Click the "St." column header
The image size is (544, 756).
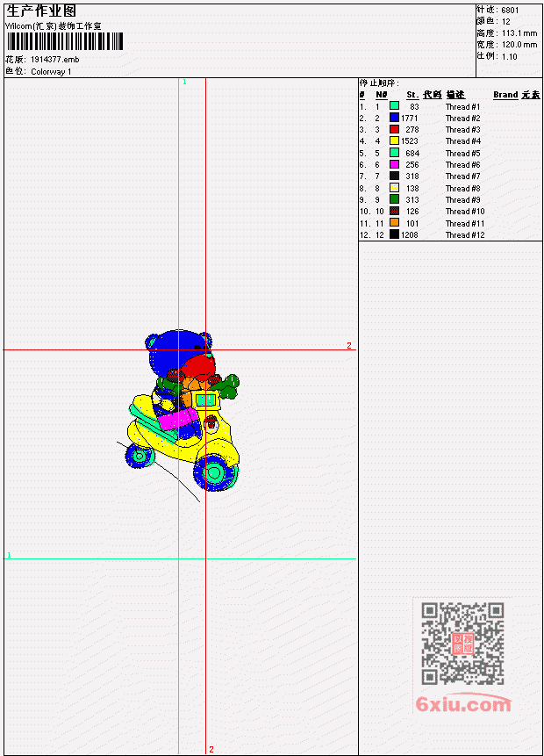[x=412, y=95]
